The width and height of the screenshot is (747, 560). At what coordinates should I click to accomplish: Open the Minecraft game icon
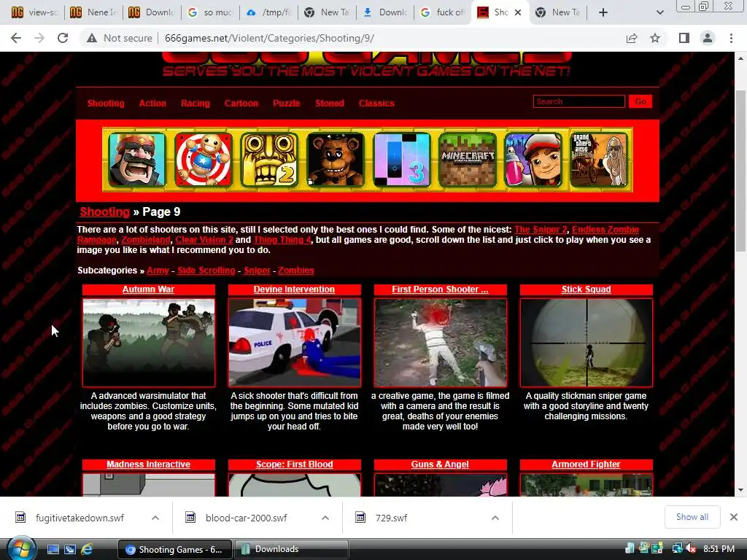click(468, 160)
